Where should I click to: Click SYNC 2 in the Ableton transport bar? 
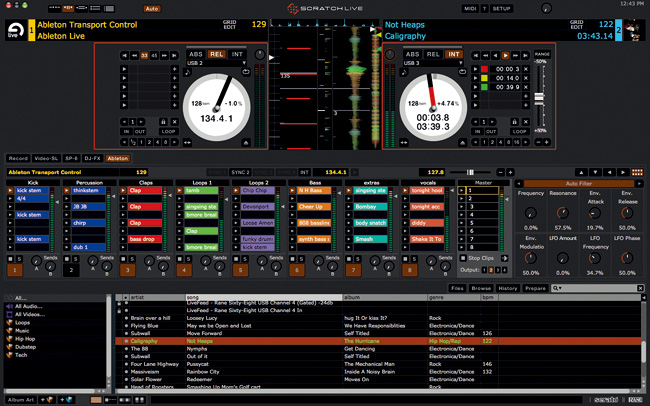240,172
